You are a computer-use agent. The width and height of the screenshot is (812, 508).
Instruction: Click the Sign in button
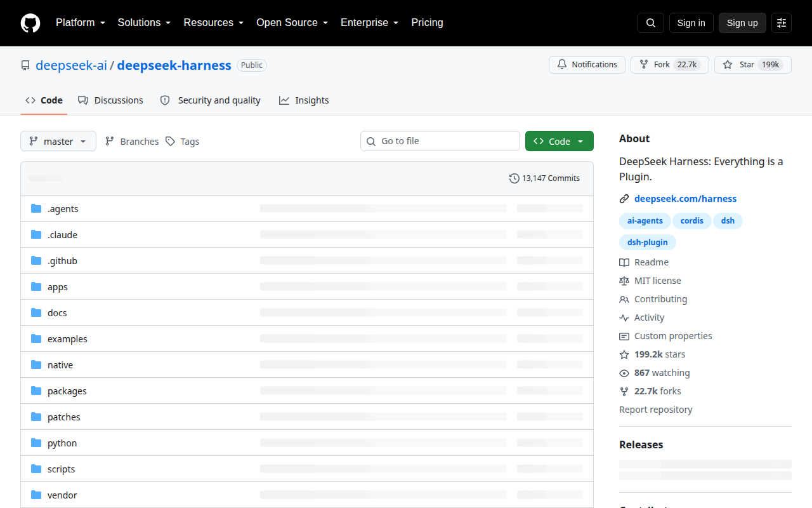pos(691,23)
